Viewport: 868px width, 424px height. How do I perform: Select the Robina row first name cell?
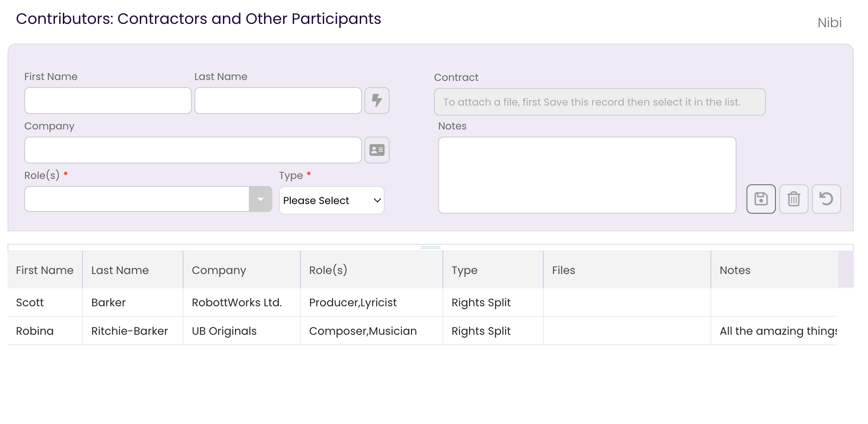coord(45,331)
